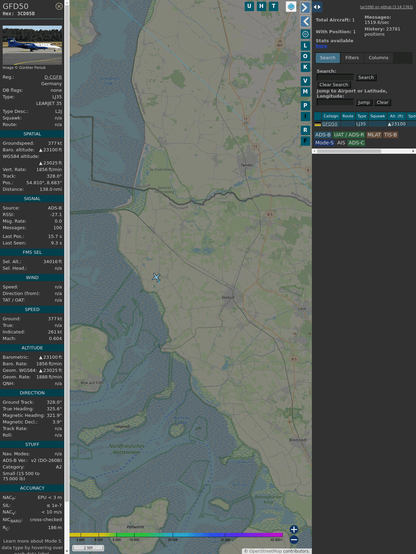Zoom out the map with minus icon
The height and width of the screenshot is (554, 416).
click(x=294, y=540)
